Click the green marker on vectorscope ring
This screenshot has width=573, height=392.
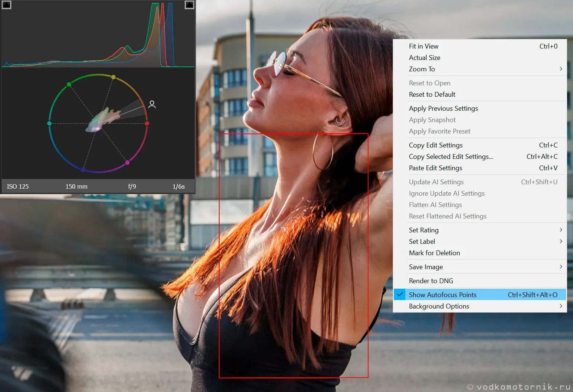coord(69,85)
